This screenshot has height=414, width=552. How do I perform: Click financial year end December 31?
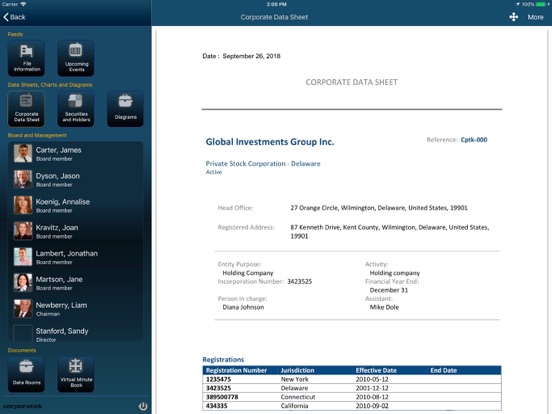tap(389, 290)
